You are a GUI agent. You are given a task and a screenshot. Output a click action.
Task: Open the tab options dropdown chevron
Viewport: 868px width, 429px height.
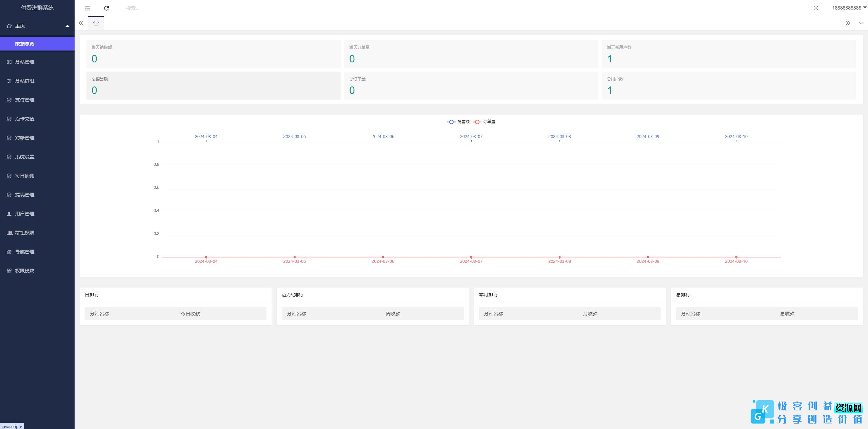coord(861,23)
